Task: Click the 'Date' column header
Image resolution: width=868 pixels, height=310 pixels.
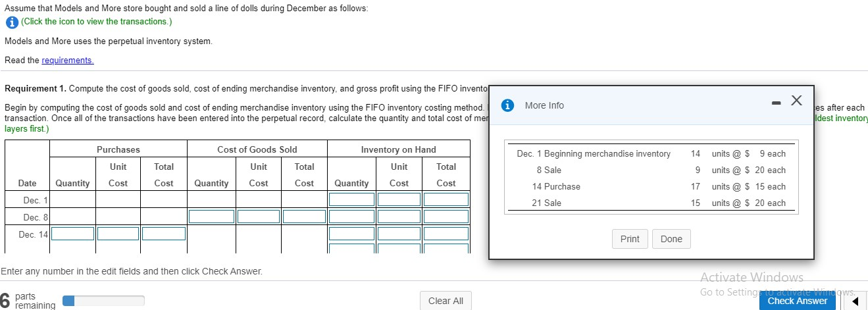Action: [x=28, y=184]
